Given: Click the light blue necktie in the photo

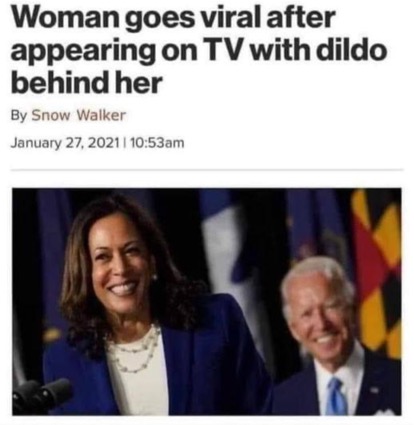Looking at the screenshot, I should click(336, 396).
